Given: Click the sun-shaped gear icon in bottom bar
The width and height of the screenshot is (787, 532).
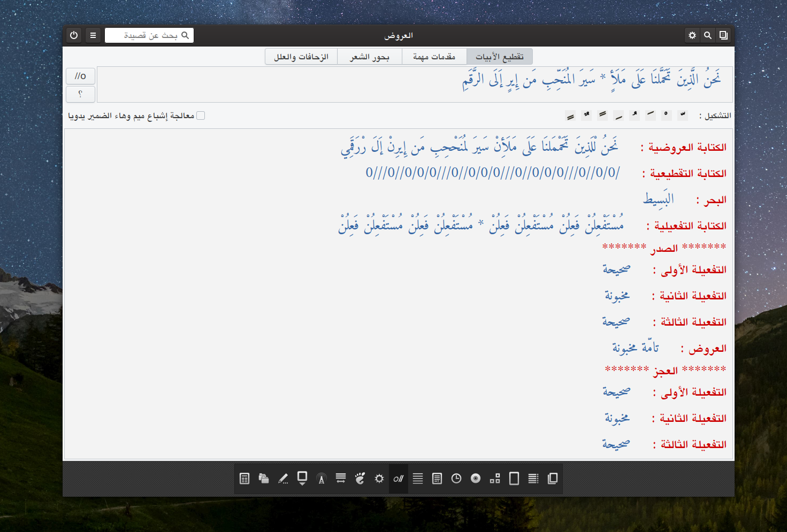Looking at the screenshot, I should pyautogui.click(x=379, y=479).
